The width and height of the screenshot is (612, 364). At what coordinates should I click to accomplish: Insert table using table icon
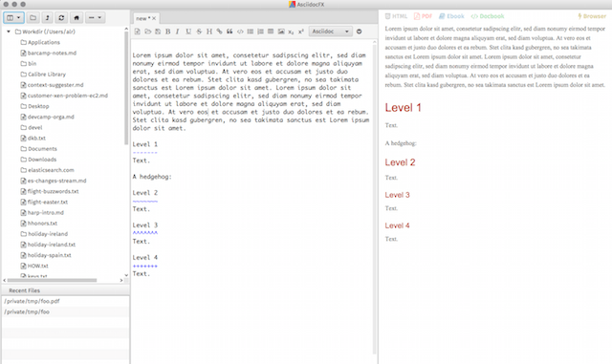coord(271,32)
